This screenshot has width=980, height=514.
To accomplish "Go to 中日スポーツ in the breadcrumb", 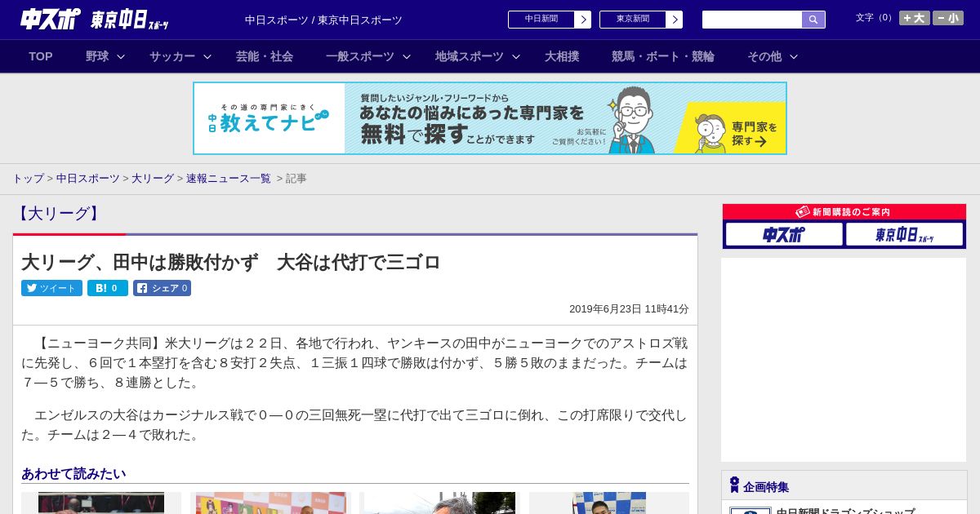I will (88, 178).
